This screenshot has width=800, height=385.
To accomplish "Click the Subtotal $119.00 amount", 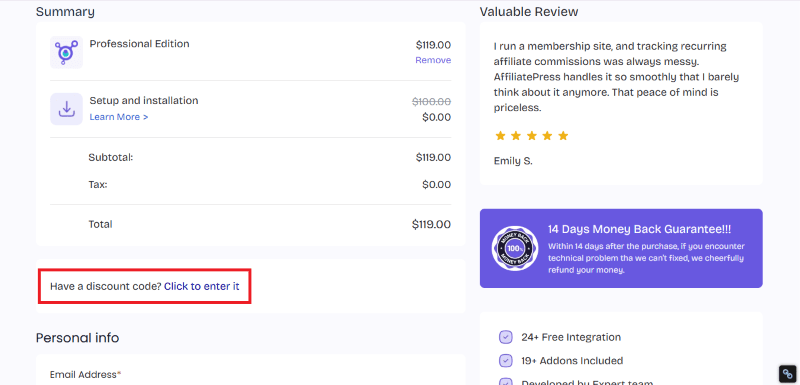I will 433,157.
